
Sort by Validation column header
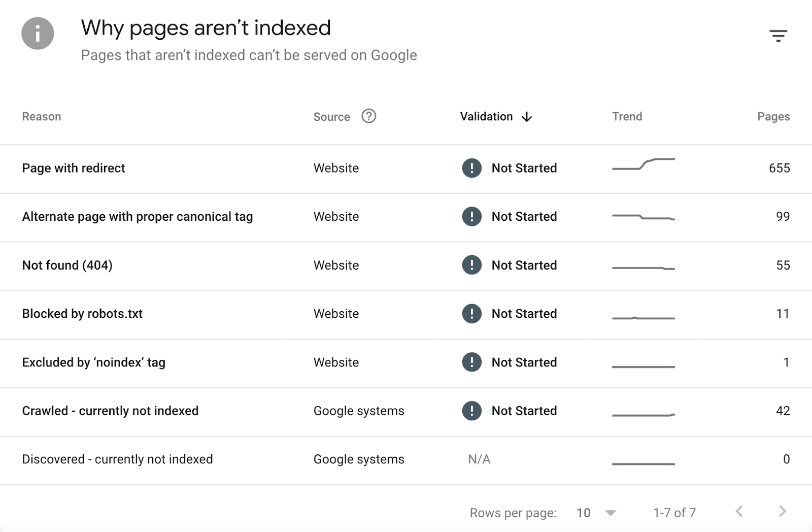486,117
